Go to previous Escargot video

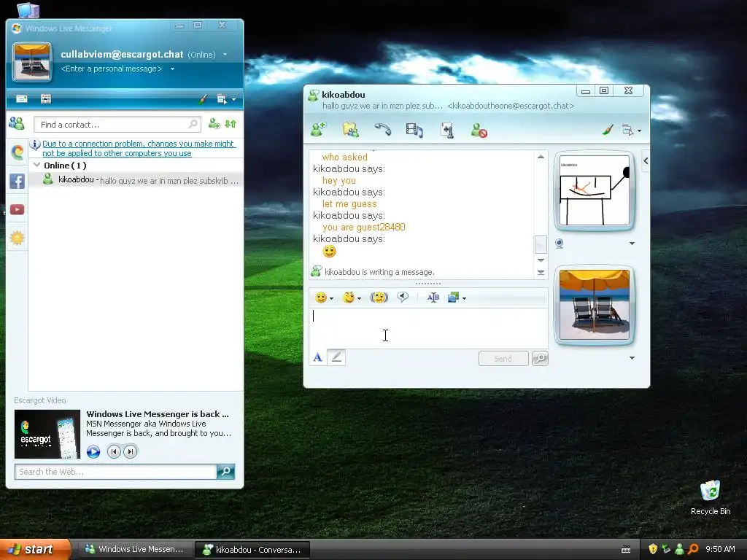[x=113, y=451]
